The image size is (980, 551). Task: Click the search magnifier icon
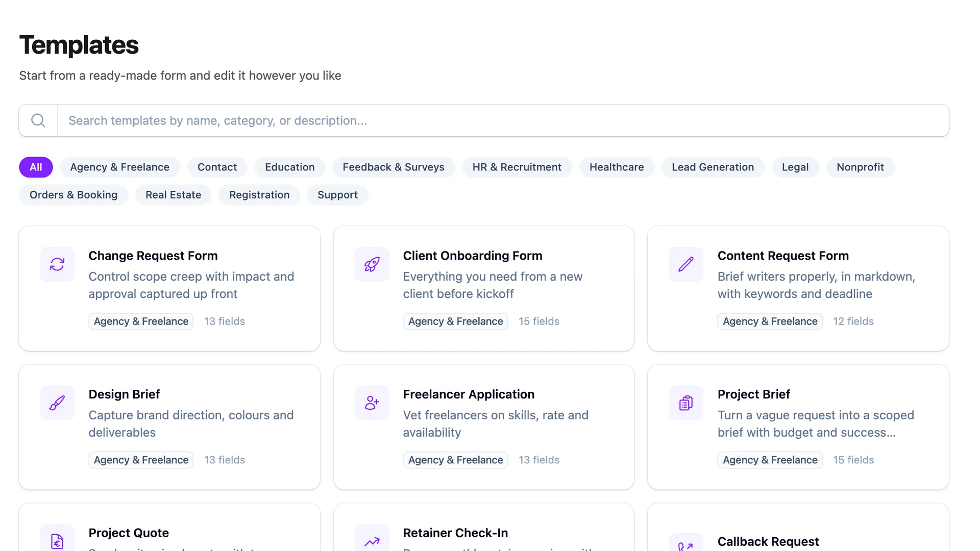click(x=38, y=120)
